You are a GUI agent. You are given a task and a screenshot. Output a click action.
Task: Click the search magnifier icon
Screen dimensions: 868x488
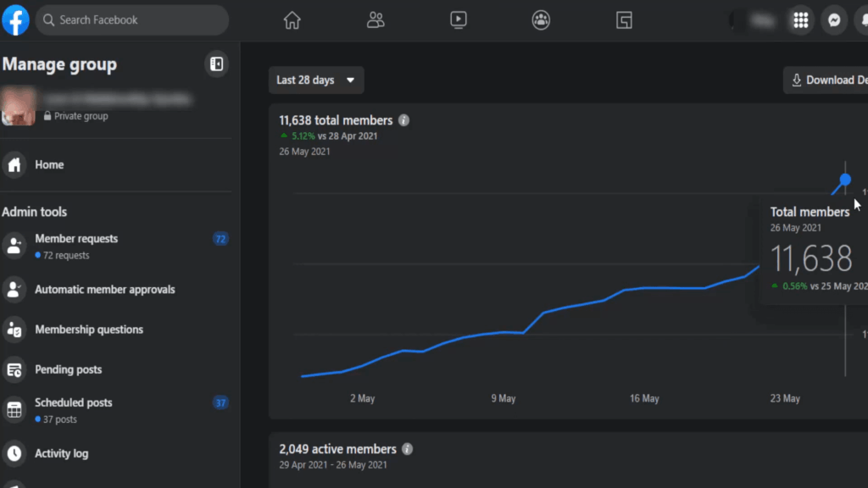(48, 20)
